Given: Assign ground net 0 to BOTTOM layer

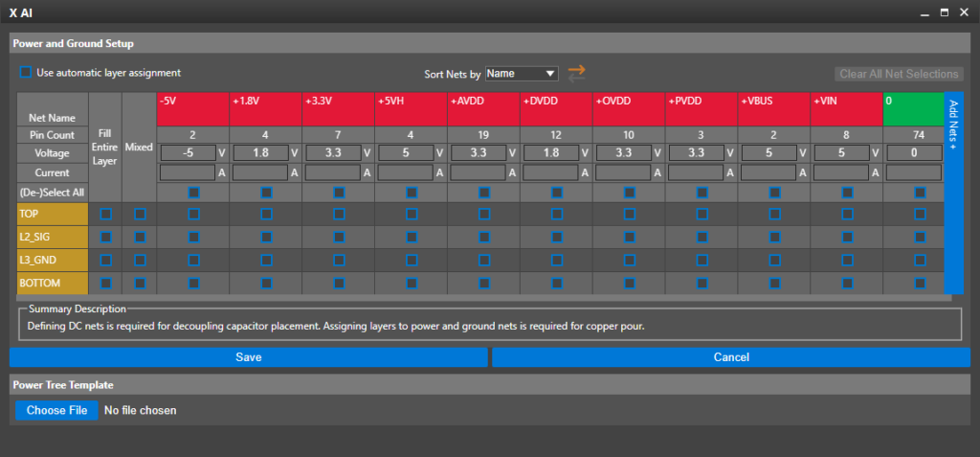Looking at the screenshot, I should click(920, 283).
